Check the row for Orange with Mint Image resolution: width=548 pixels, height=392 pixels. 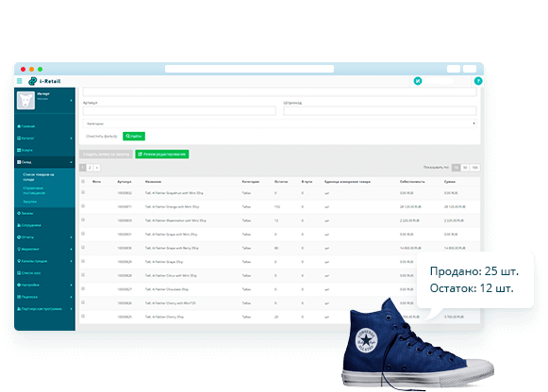(x=83, y=206)
